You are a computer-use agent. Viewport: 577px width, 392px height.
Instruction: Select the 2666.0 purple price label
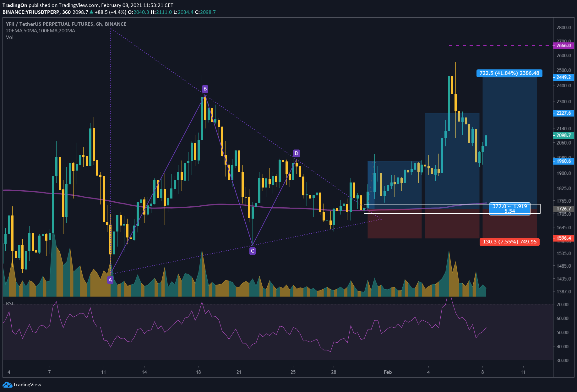pos(563,46)
